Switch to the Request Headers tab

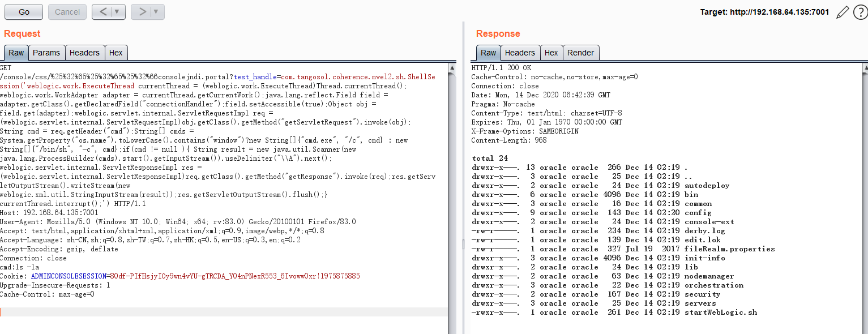coord(84,53)
